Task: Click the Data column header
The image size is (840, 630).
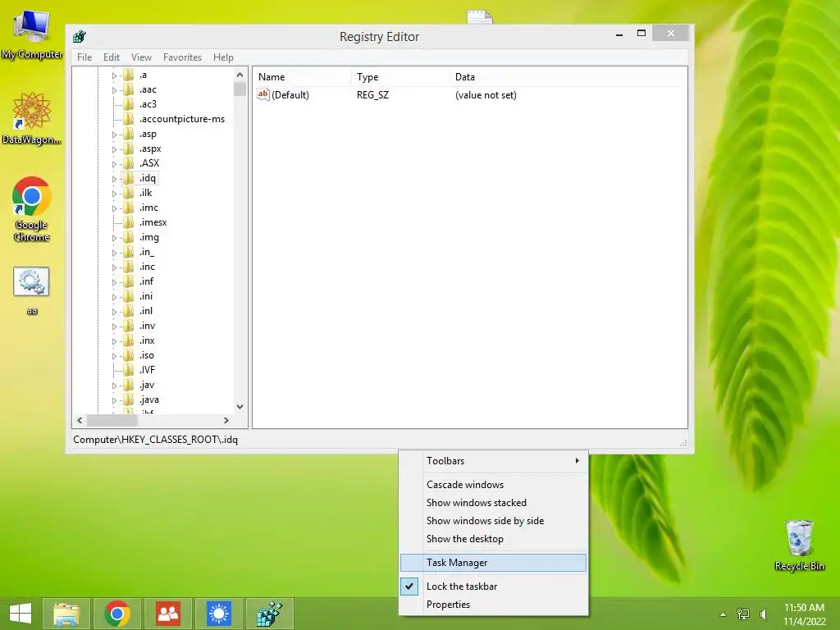Action: [568, 76]
